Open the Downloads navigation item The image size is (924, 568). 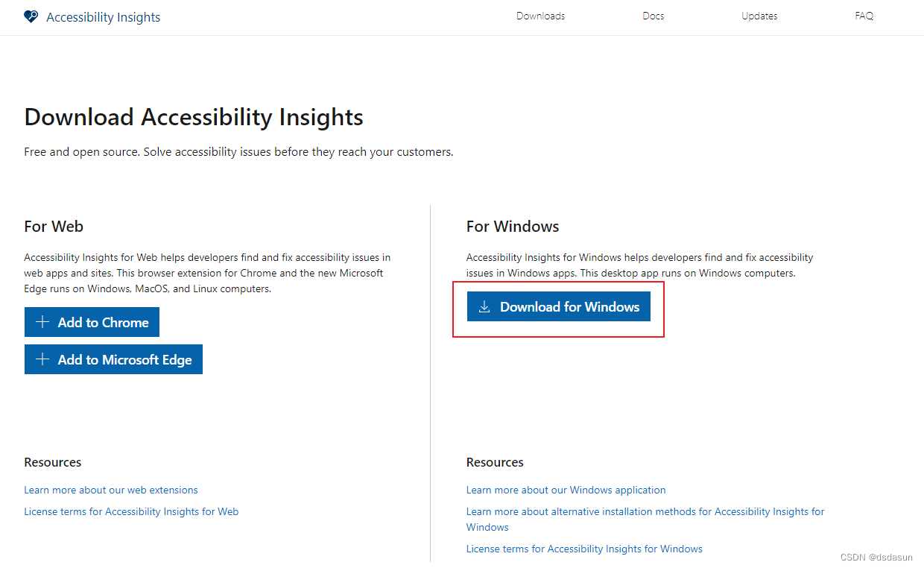coord(540,16)
